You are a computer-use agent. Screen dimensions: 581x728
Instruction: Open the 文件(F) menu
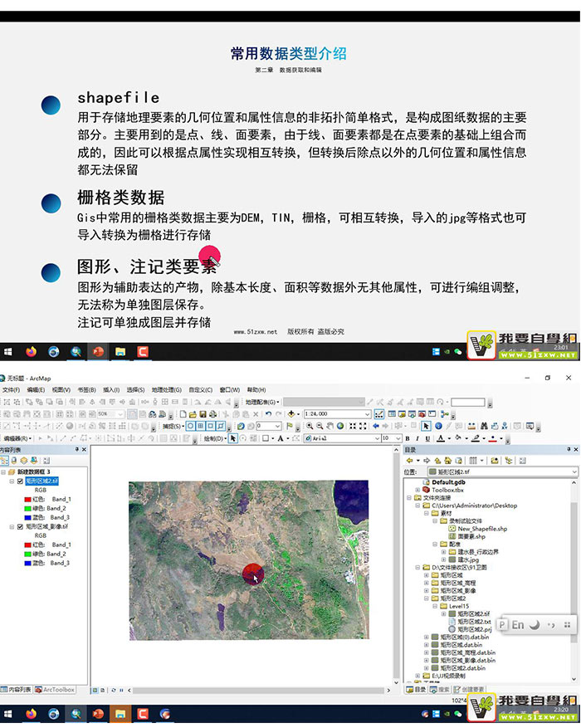click(x=11, y=390)
